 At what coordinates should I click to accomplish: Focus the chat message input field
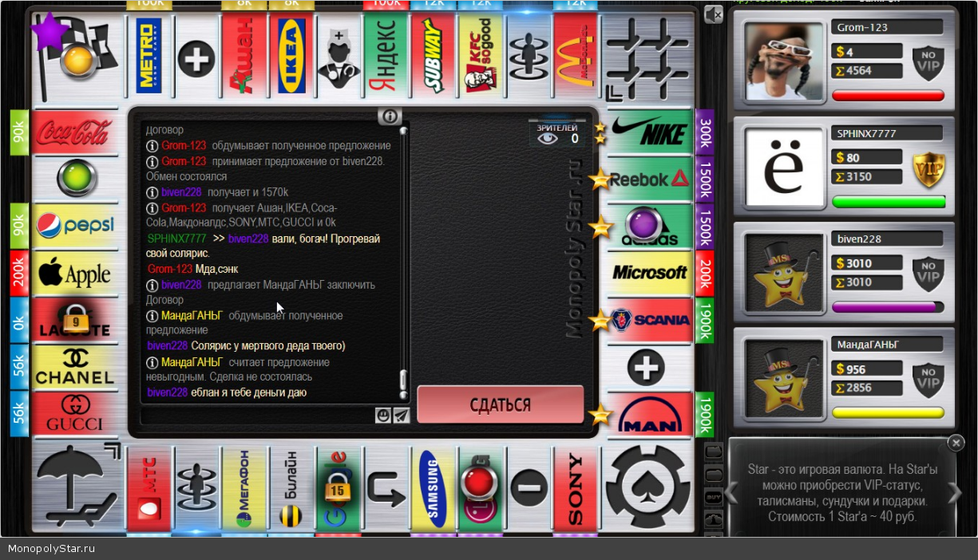coord(257,416)
